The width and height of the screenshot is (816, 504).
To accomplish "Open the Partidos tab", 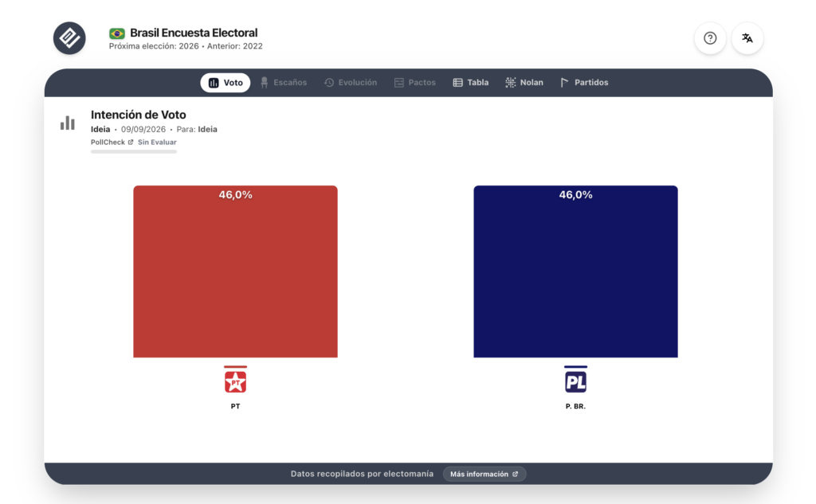I will tap(584, 83).
